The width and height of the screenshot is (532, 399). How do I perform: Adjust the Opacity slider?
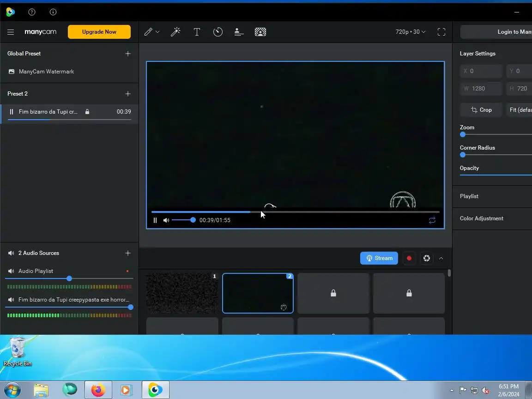point(496,175)
